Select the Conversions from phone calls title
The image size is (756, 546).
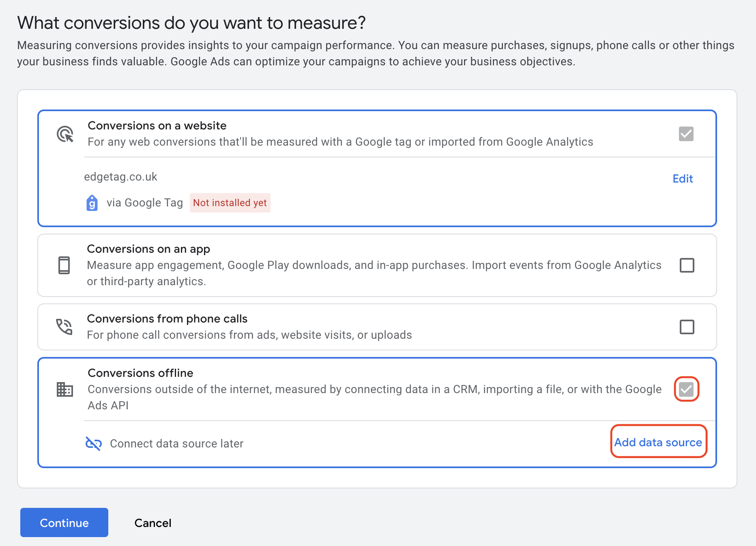(x=167, y=319)
